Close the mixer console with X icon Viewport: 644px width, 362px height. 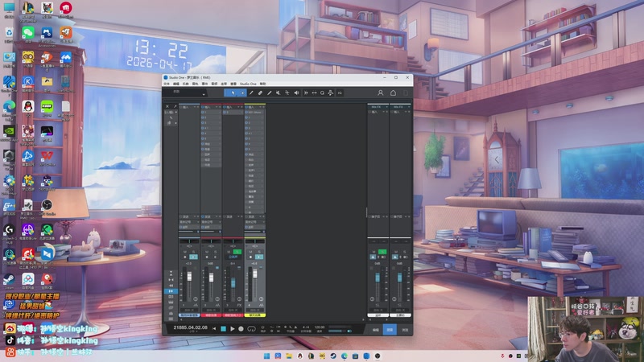click(x=167, y=107)
